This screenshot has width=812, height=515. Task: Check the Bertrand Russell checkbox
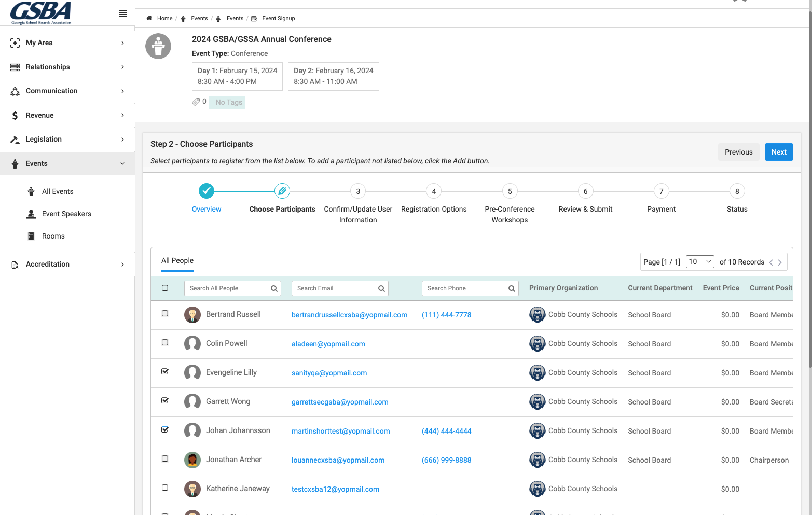165,313
